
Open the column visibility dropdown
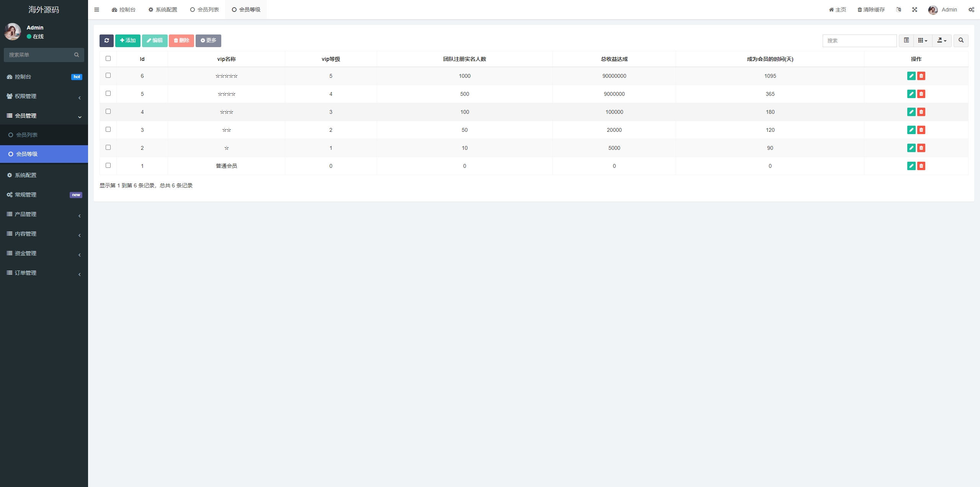923,41
